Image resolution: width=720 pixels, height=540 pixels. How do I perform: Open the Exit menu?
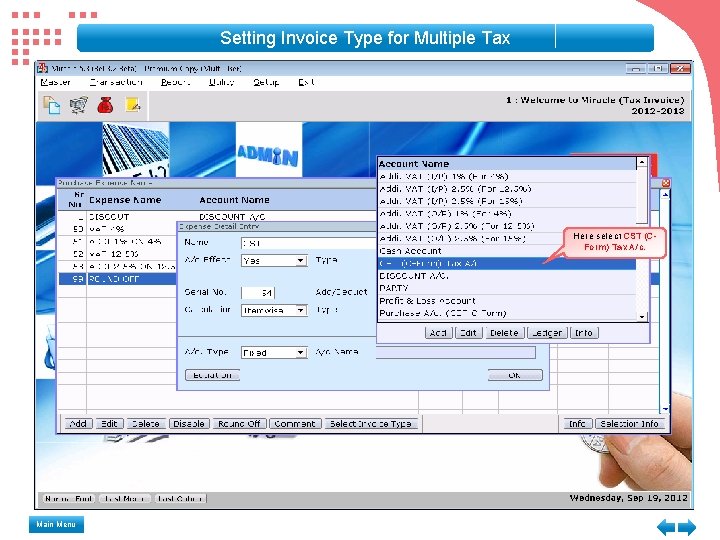pyautogui.click(x=306, y=82)
